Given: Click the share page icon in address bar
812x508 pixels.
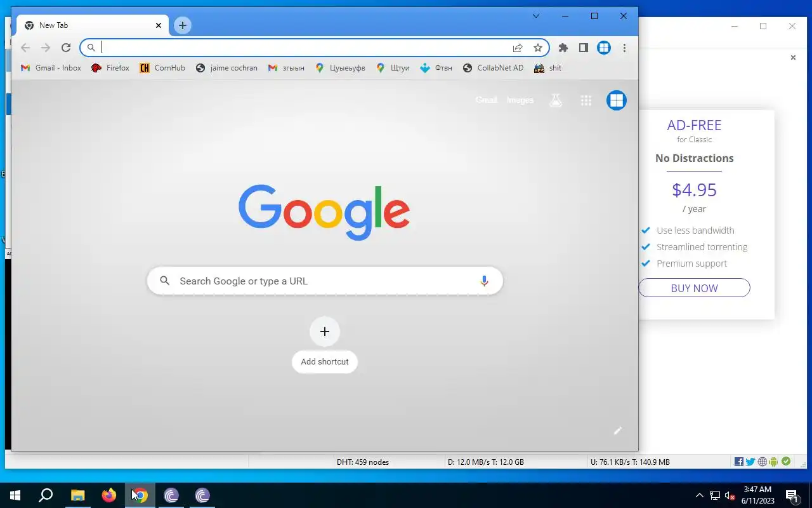Looking at the screenshot, I should [x=518, y=48].
